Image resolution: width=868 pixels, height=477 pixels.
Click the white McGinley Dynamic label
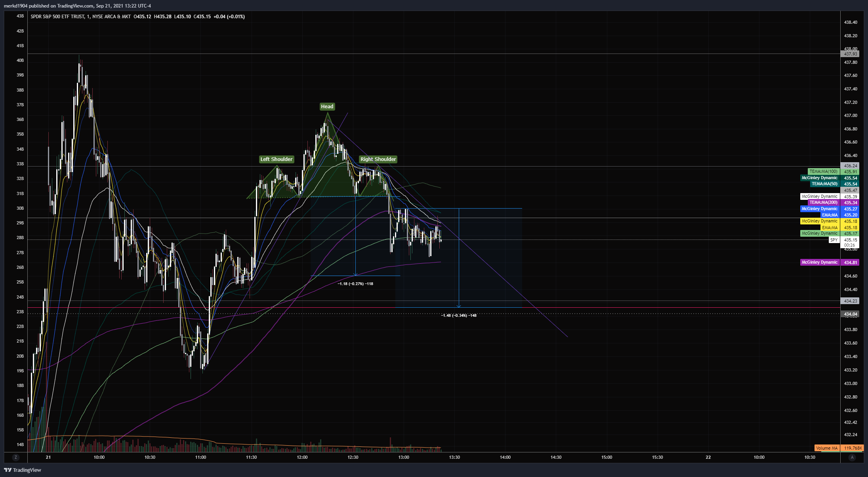(x=820, y=196)
